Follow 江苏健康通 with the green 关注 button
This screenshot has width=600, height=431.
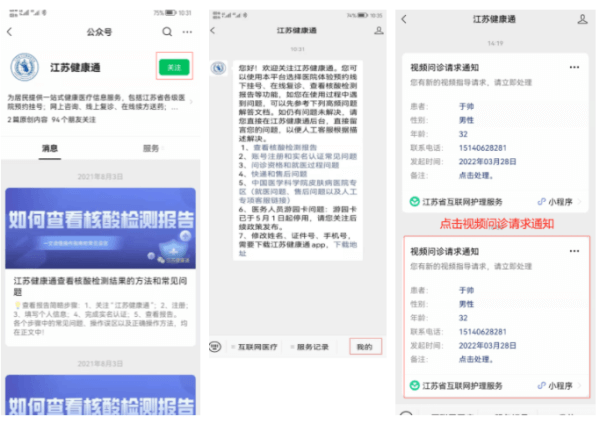(174, 67)
